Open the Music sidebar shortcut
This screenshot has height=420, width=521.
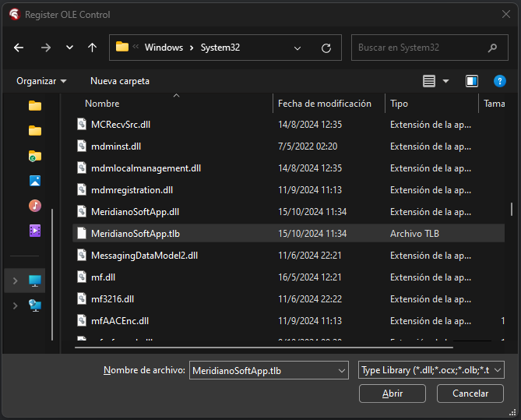[35, 206]
